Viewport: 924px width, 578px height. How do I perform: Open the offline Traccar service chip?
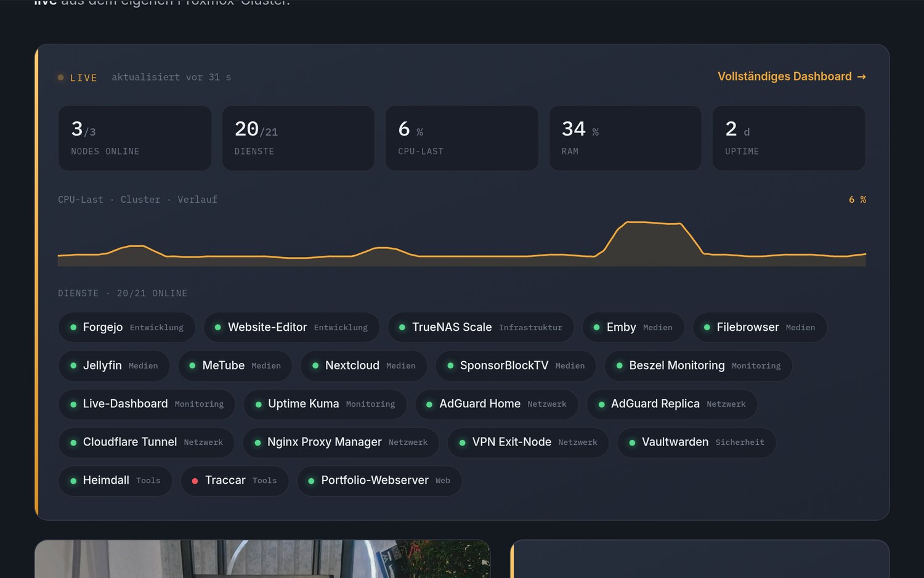[x=235, y=480]
